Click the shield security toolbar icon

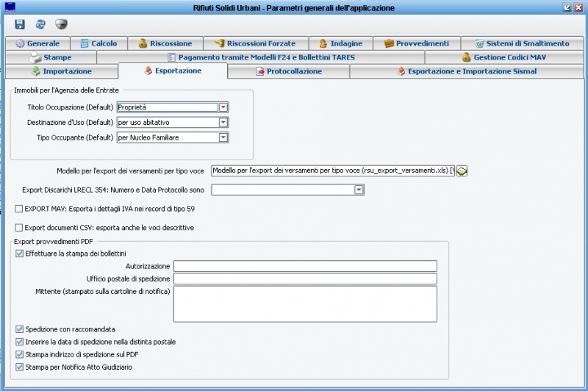(61, 24)
